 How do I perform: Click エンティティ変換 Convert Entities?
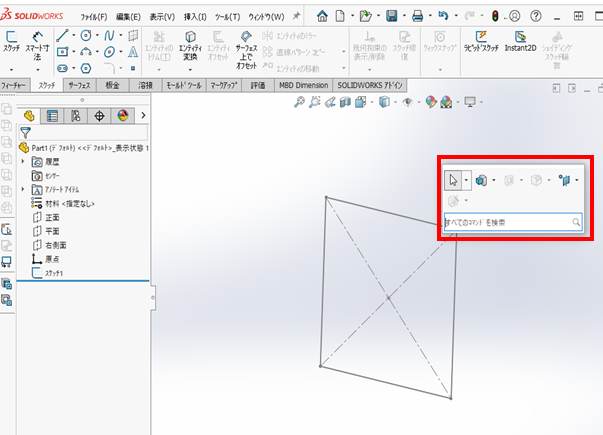(190, 45)
